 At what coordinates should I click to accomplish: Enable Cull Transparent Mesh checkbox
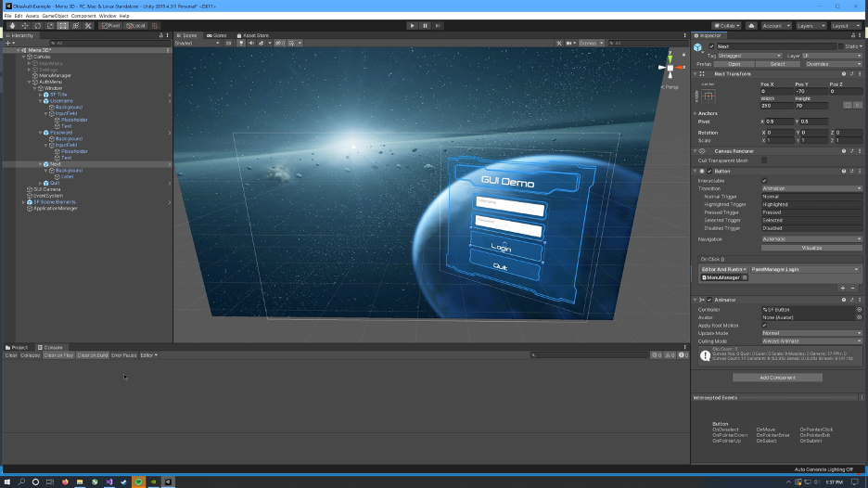click(x=764, y=161)
